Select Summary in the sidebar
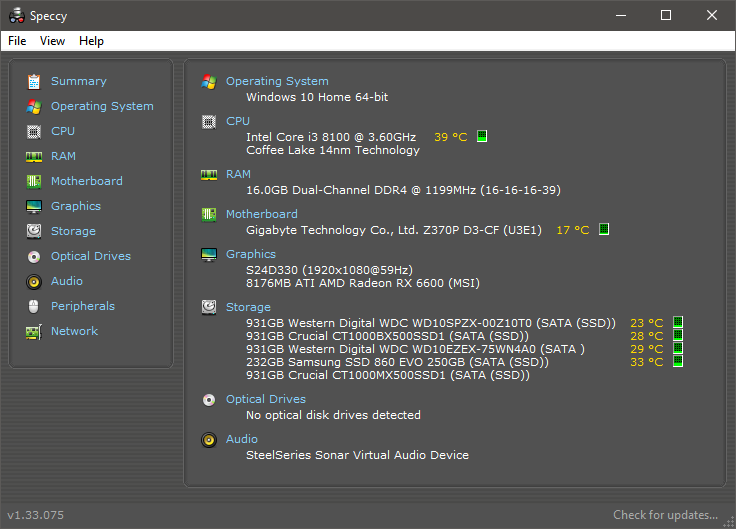Screen dimensions: 736x529 78,81
